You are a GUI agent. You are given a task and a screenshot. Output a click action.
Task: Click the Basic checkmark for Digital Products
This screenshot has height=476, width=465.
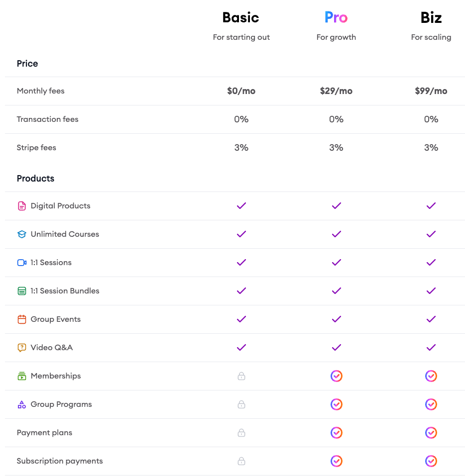pos(241,206)
